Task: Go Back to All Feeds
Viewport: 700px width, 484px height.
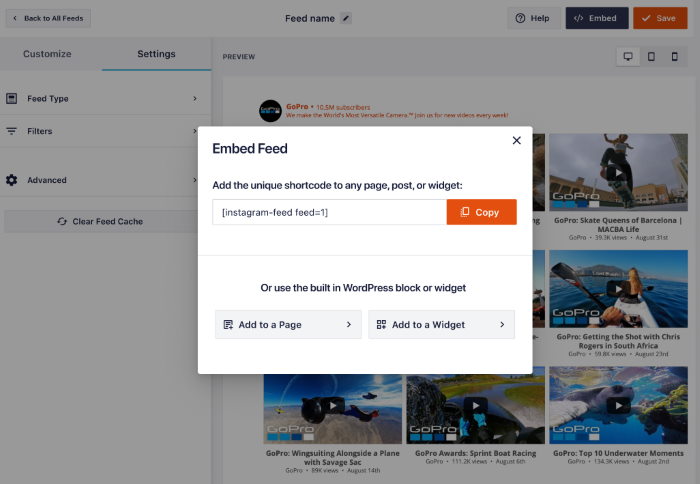Action: click(48, 18)
